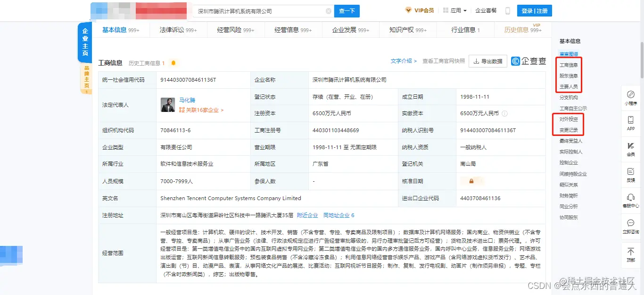Go to 主要人员 in side navigation

[569, 87]
